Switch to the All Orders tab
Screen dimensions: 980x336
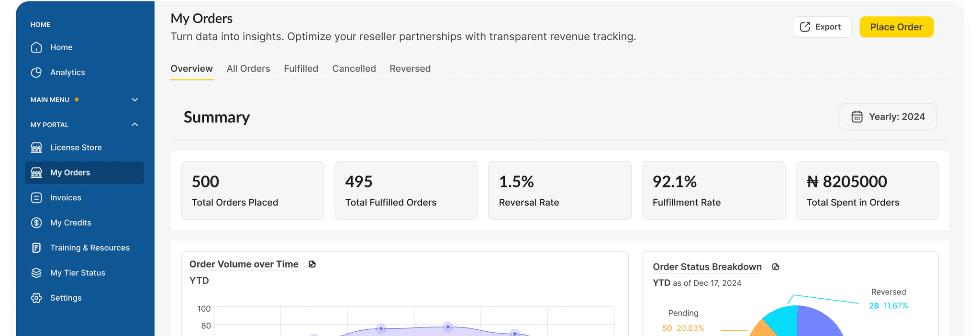coord(248,68)
